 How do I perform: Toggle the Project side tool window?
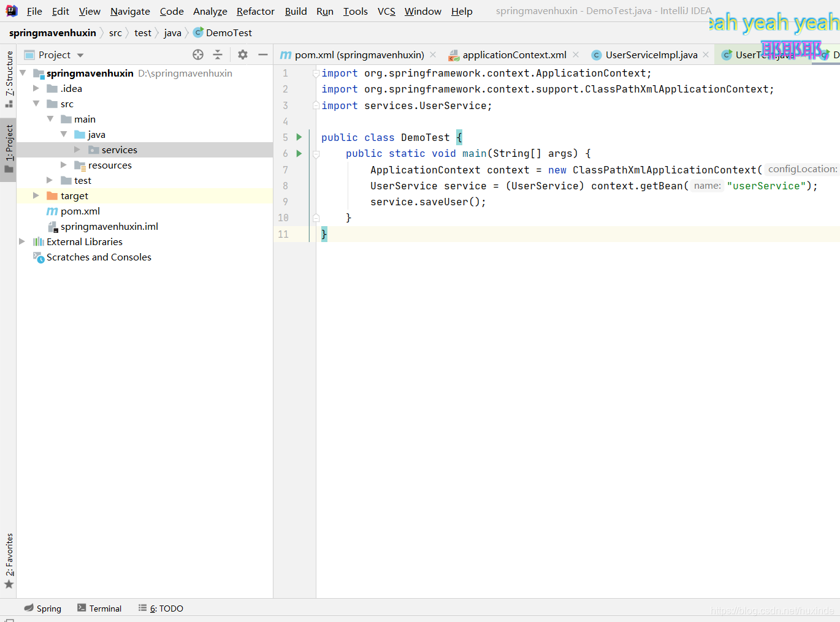coord(9,149)
